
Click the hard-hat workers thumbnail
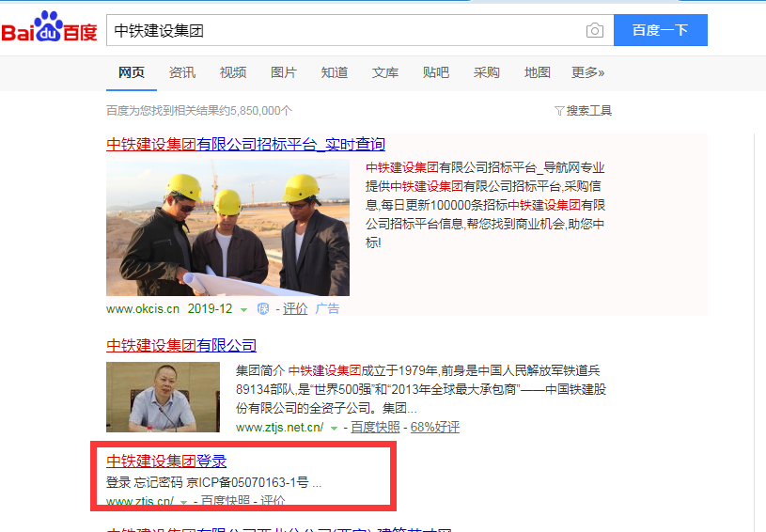(227, 227)
